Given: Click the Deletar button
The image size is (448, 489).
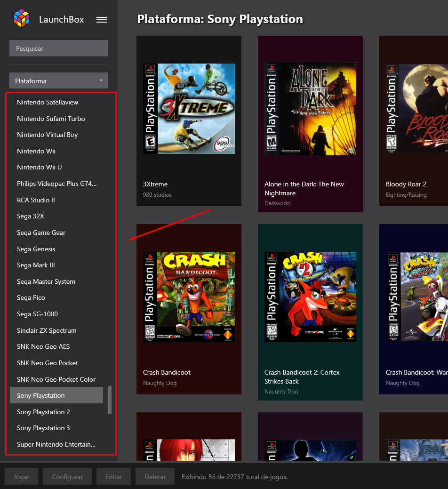Looking at the screenshot, I should 155,477.
